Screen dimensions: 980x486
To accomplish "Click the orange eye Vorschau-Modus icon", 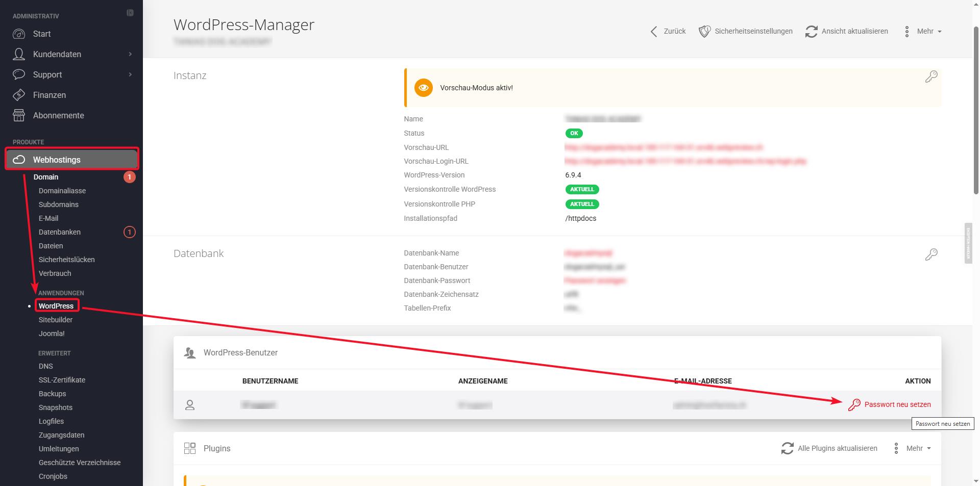I will (x=423, y=88).
